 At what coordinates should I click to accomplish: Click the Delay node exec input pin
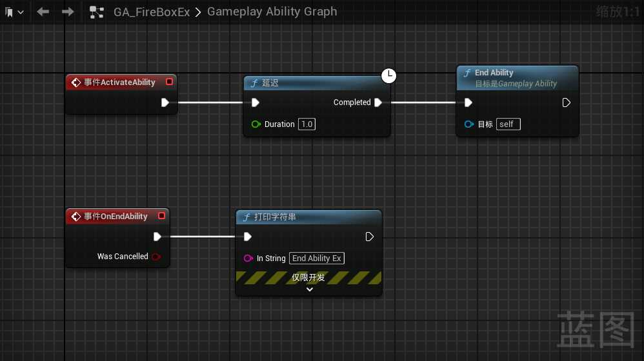[x=256, y=102]
